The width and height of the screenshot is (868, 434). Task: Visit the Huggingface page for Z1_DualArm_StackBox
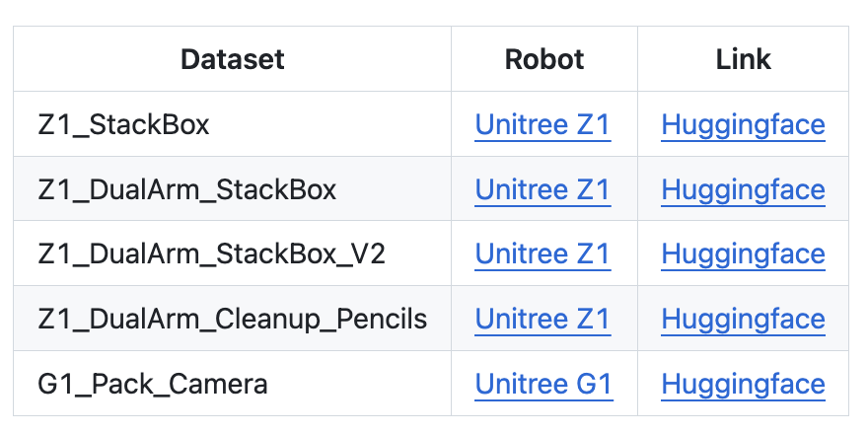[743, 189]
